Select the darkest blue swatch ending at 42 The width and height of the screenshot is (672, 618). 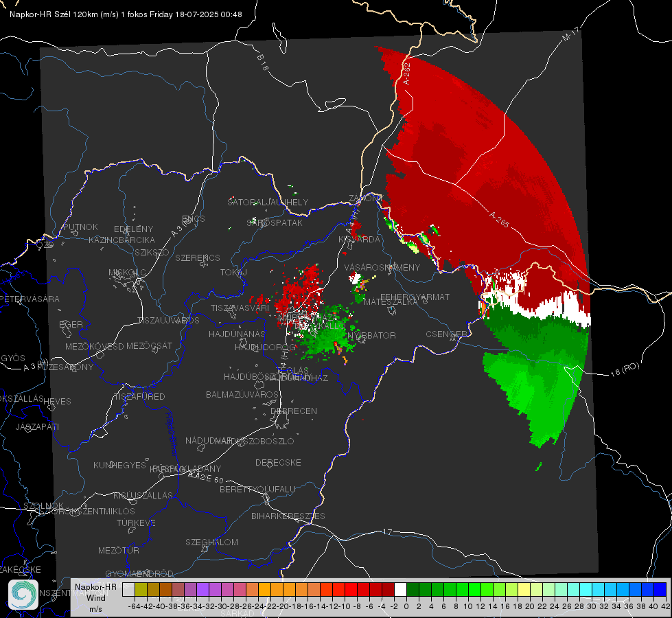coord(660,589)
